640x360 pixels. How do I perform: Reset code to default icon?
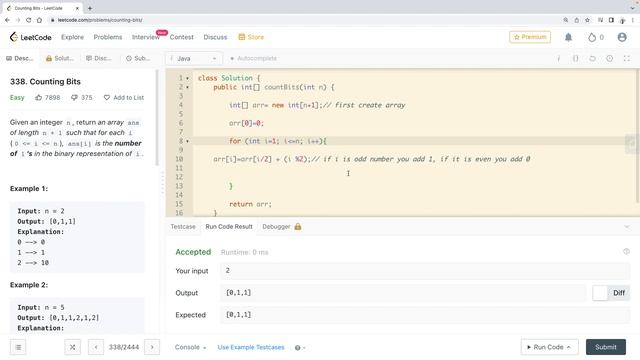tap(592, 59)
